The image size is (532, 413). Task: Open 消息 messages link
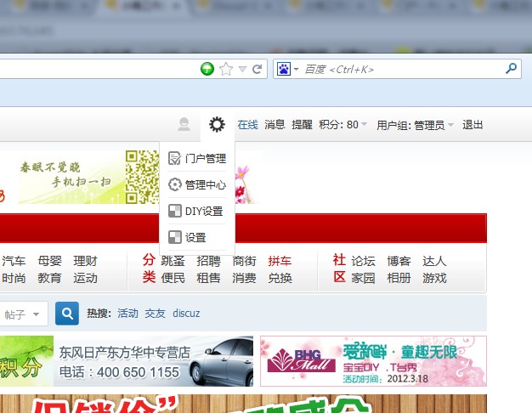tap(274, 125)
